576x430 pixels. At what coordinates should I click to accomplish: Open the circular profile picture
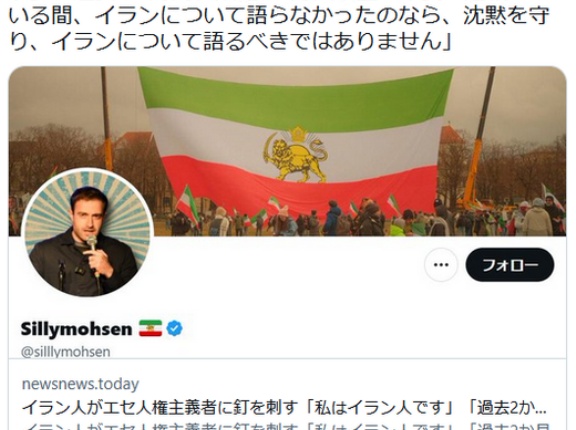tap(87, 232)
